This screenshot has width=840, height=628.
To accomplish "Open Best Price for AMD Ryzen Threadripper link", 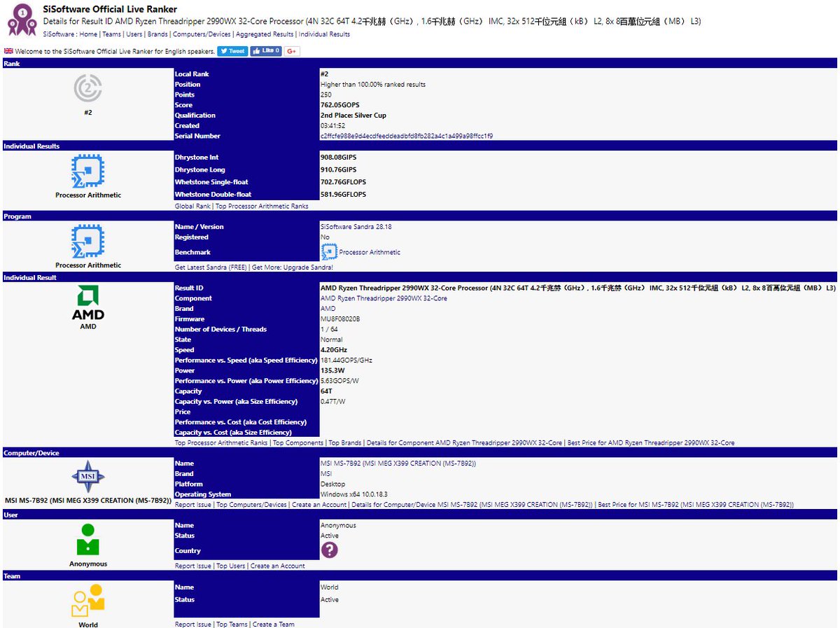I will pyautogui.click(x=651, y=443).
